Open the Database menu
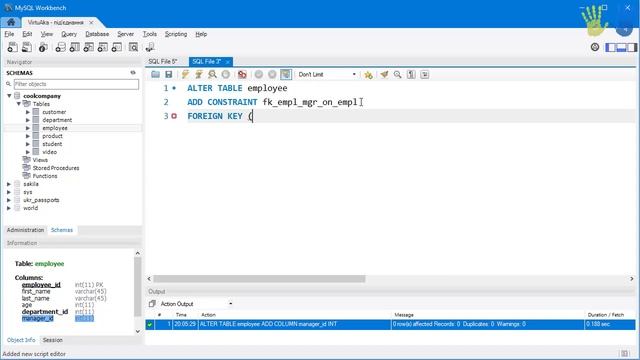Screen dimensions: 640x360 coord(97,34)
